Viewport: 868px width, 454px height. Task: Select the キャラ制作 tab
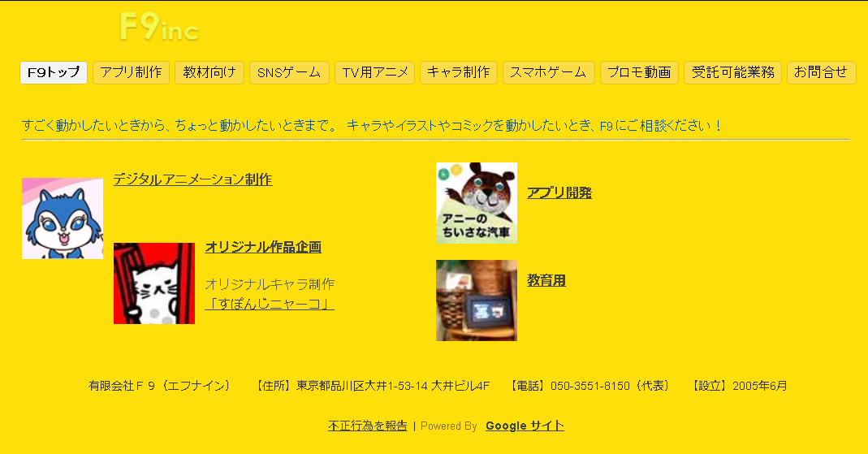(x=459, y=72)
